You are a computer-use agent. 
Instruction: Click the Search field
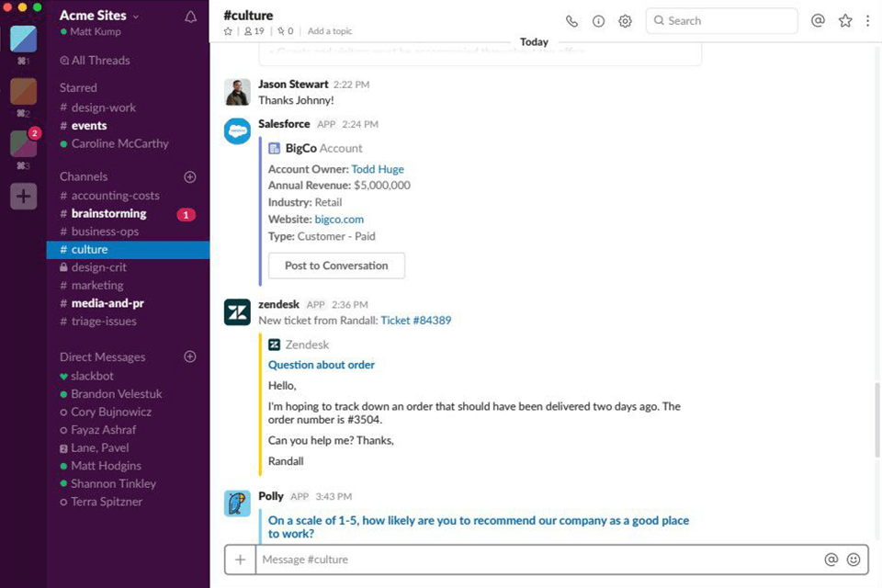click(722, 21)
